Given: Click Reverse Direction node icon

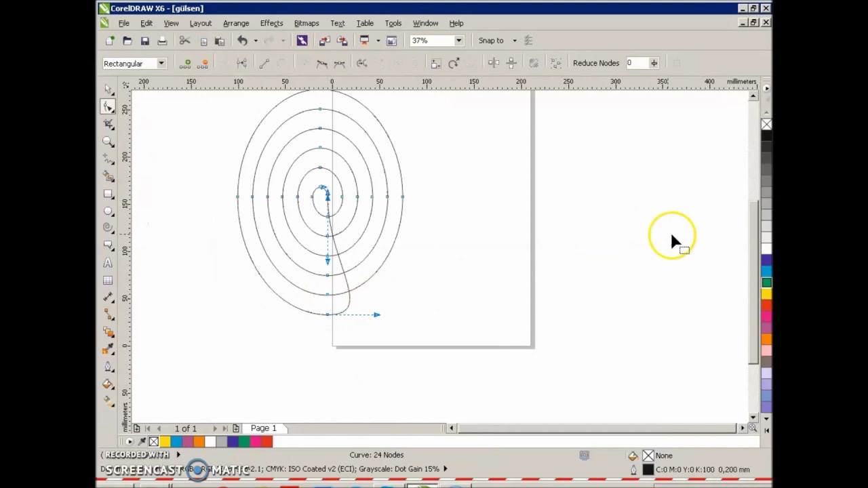Looking at the screenshot, I should tap(362, 63).
